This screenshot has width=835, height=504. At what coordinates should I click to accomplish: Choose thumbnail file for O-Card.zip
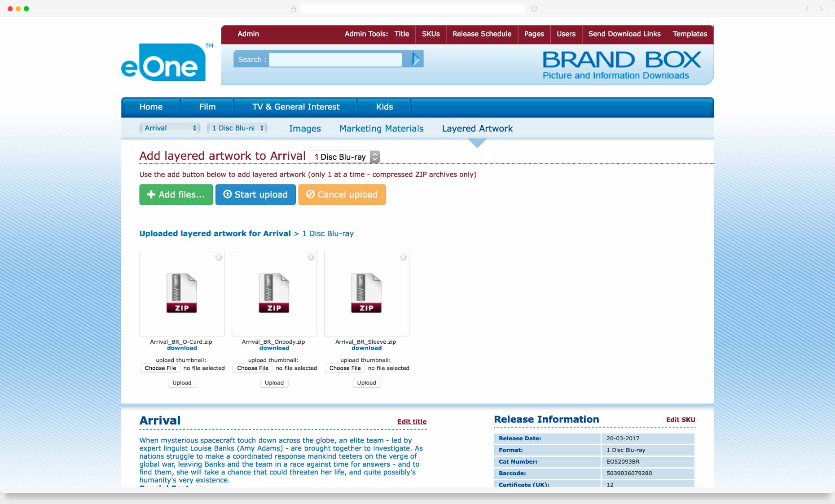click(160, 368)
